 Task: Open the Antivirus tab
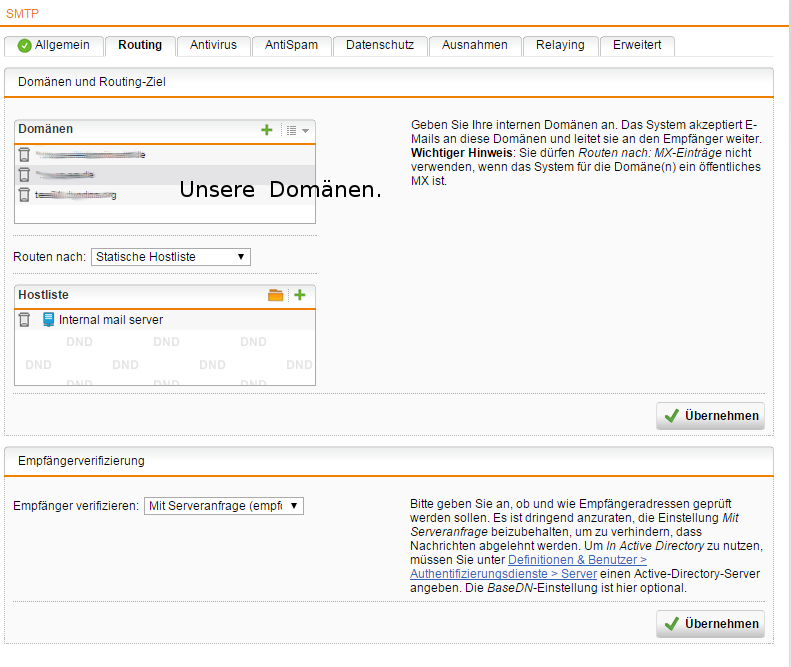[213, 45]
